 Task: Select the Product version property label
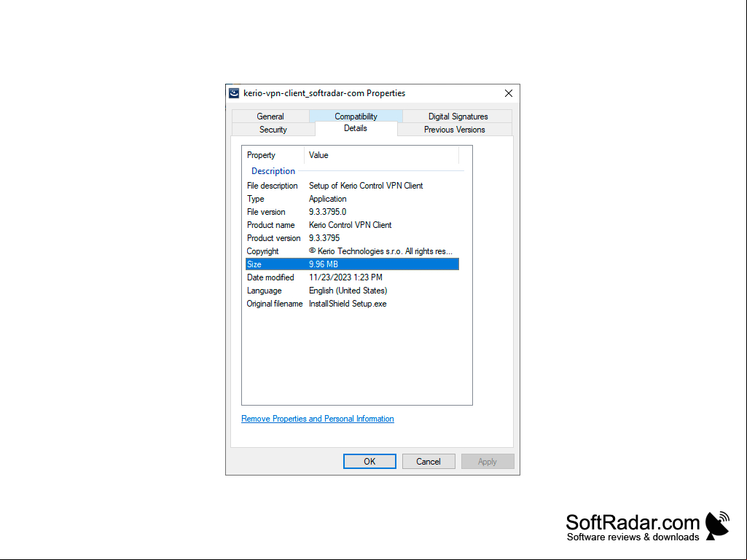click(x=273, y=238)
